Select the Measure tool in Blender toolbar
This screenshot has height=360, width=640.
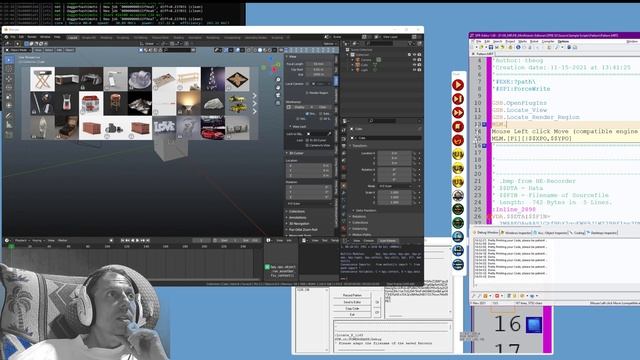point(9,125)
